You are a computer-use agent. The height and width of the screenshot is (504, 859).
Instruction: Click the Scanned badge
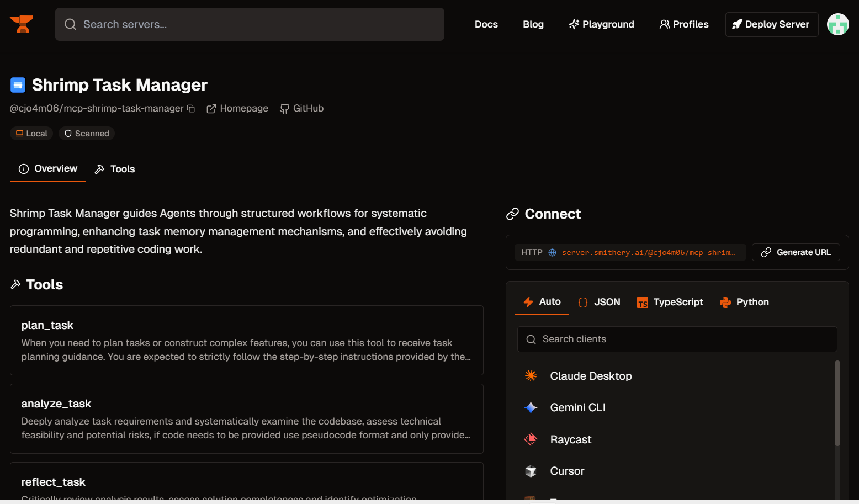coord(87,134)
